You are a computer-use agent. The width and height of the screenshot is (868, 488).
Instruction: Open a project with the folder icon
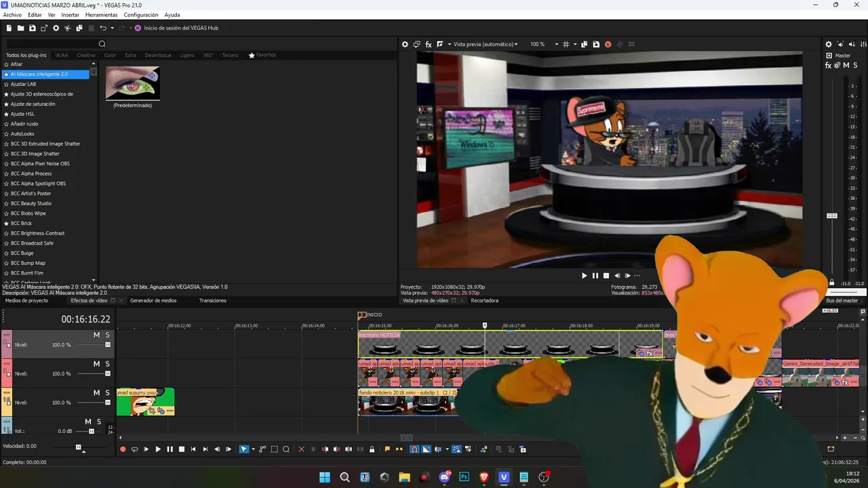tap(20, 28)
